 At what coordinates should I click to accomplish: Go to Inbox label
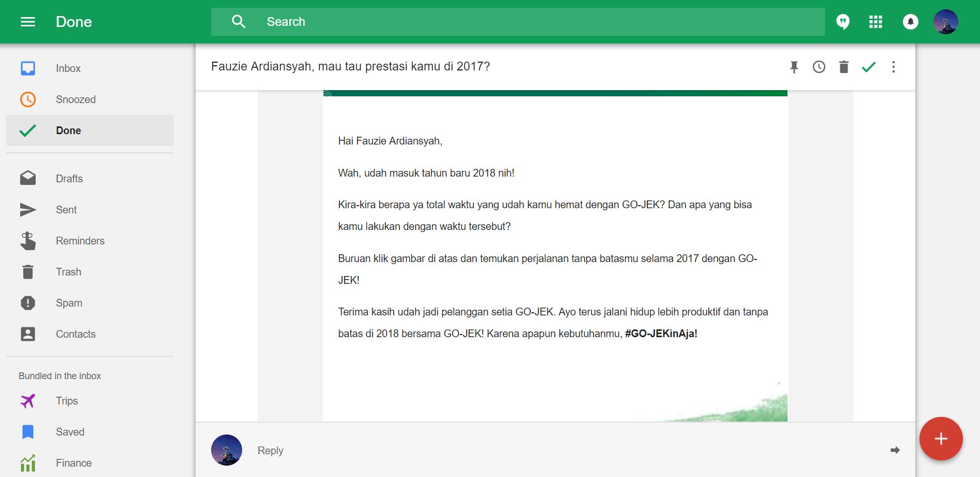[x=68, y=68]
